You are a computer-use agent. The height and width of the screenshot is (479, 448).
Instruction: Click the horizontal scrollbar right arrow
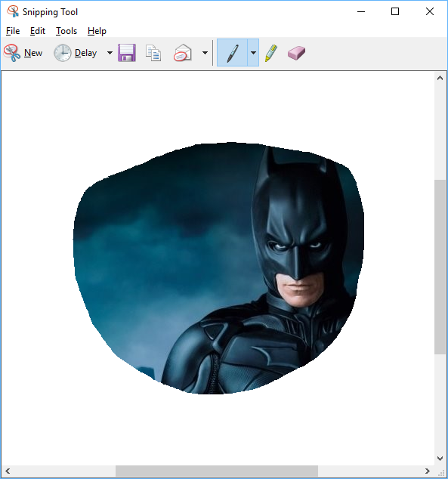[428, 471]
